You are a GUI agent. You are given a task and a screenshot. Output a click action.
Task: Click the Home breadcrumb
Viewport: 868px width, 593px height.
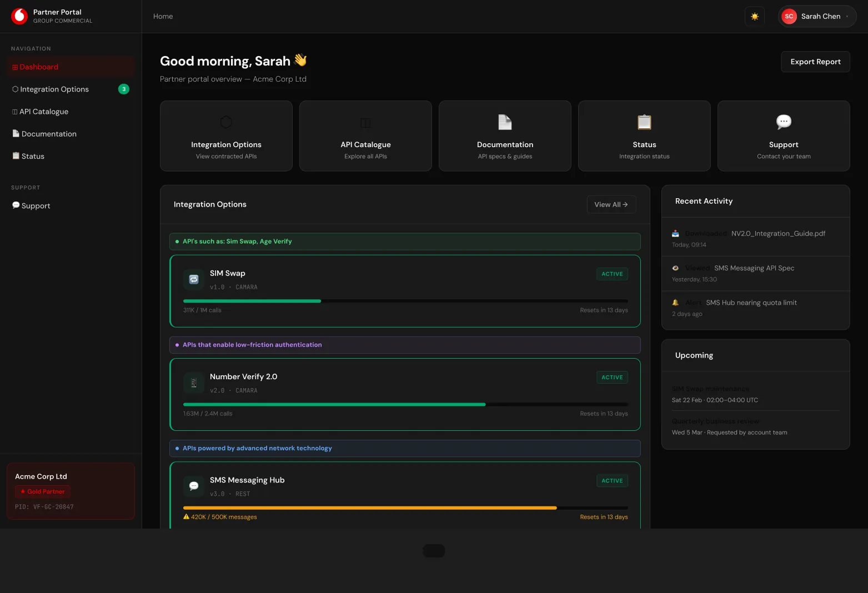[x=163, y=17]
